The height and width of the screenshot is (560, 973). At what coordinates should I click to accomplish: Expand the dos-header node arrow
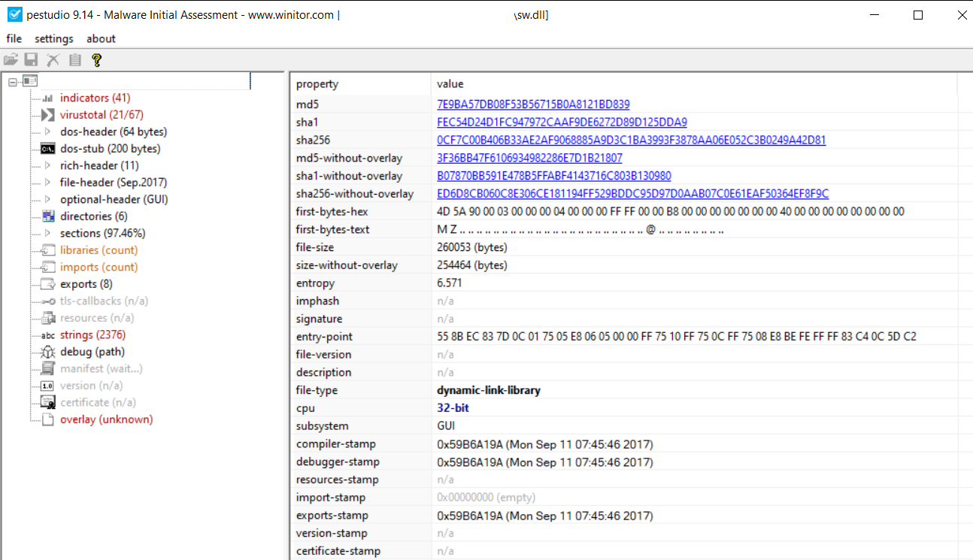(x=48, y=132)
